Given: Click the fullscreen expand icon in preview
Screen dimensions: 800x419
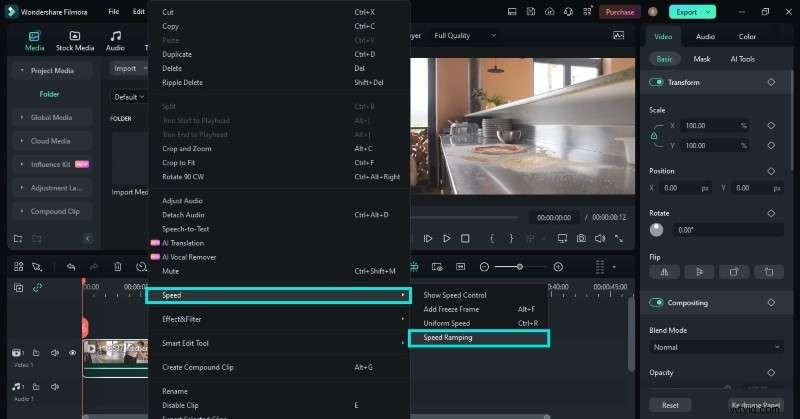Looking at the screenshot, I should coord(619,238).
